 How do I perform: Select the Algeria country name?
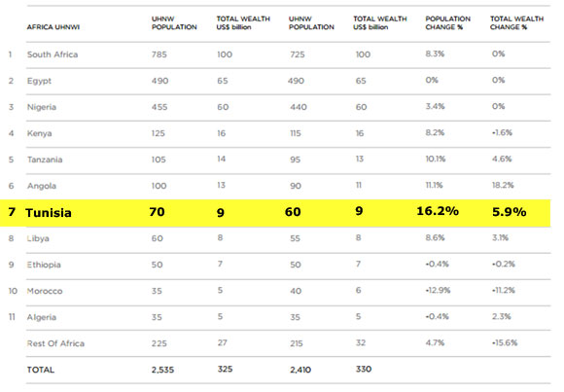click(42, 317)
